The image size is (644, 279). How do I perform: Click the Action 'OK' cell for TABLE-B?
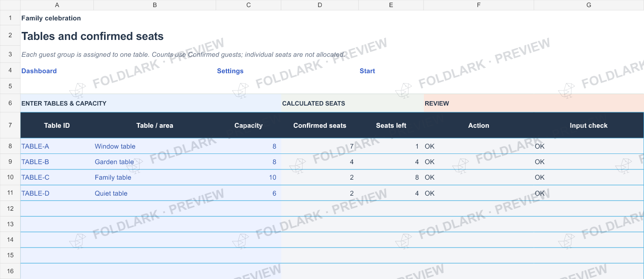[x=479, y=162]
